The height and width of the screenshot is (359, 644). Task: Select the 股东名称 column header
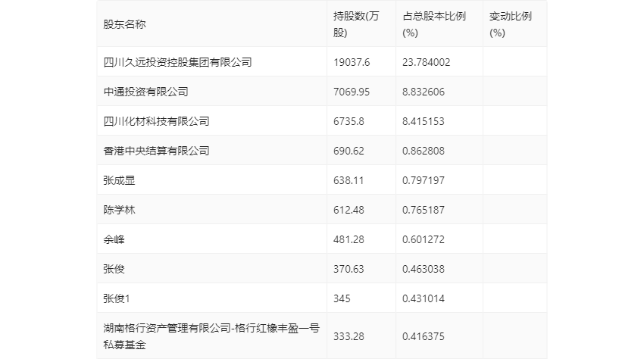pos(124,24)
